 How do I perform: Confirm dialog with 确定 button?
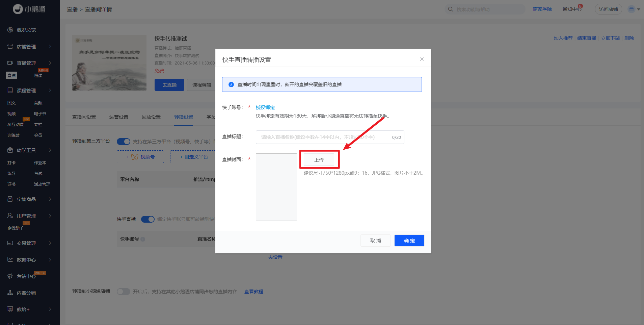[x=409, y=241]
